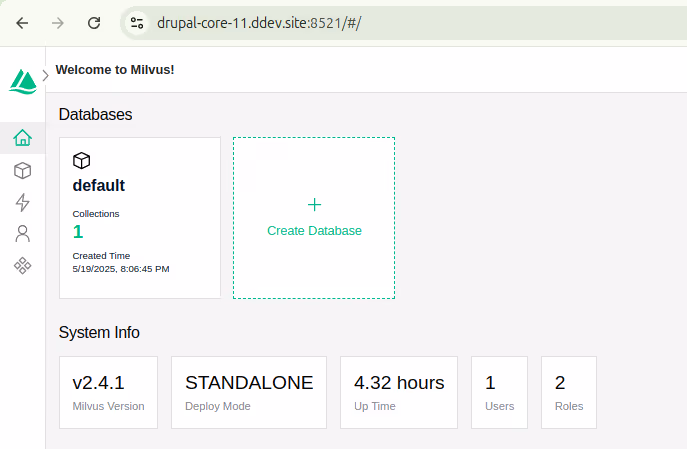Open the Users person icon in sidebar

point(22,234)
